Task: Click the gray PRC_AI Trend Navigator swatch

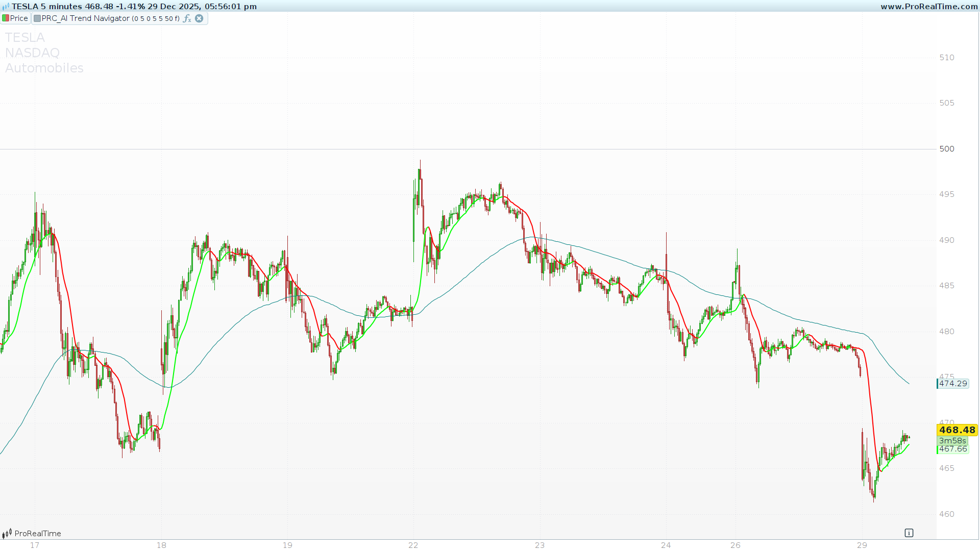Action: pyautogui.click(x=37, y=18)
